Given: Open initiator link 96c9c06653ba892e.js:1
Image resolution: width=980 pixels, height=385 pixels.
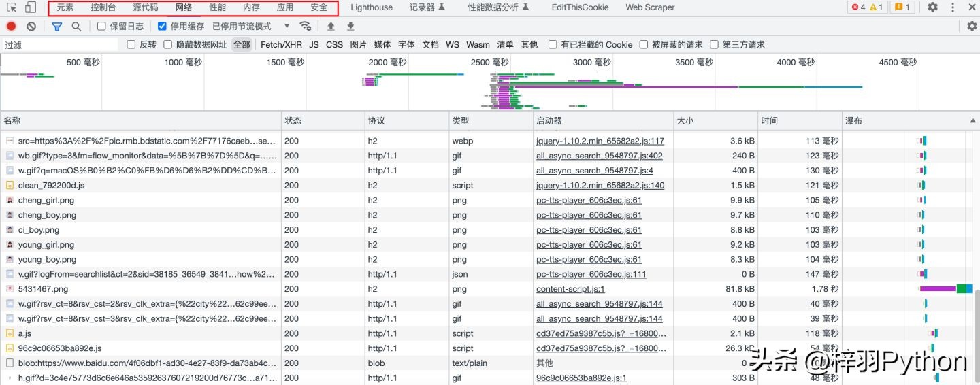Looking at the screenshot, I should pos(581,378).
